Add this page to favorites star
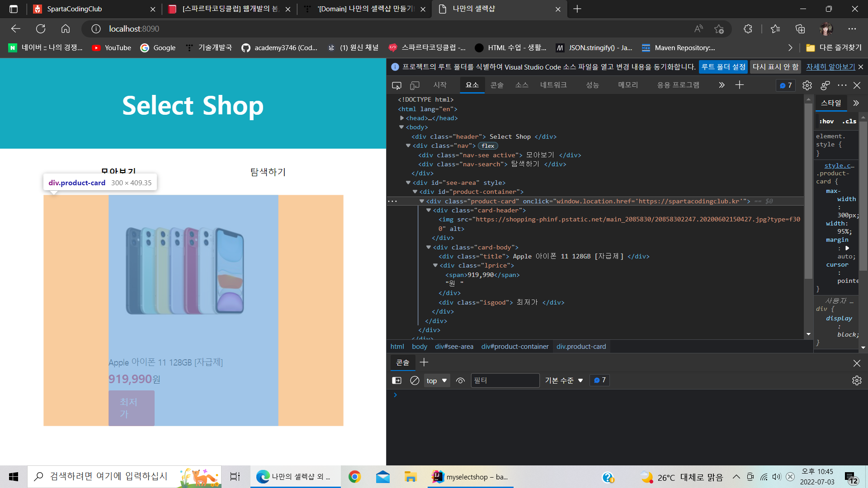 coord(719,29)
